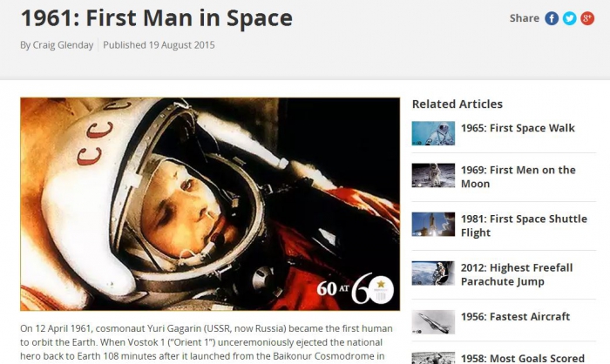
Task: Open the 1956: Fastest Aircraft article
Action: point(515,317)
